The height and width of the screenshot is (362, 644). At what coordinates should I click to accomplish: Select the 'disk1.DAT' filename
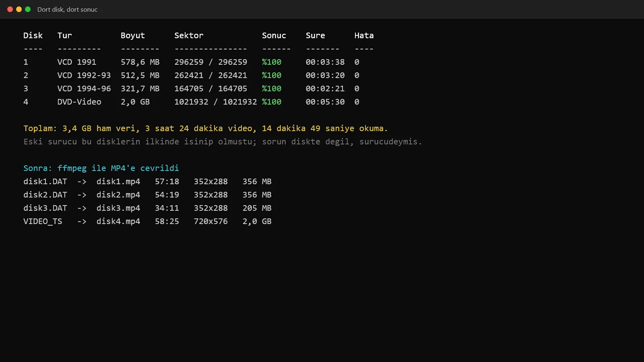click(45, 181)
